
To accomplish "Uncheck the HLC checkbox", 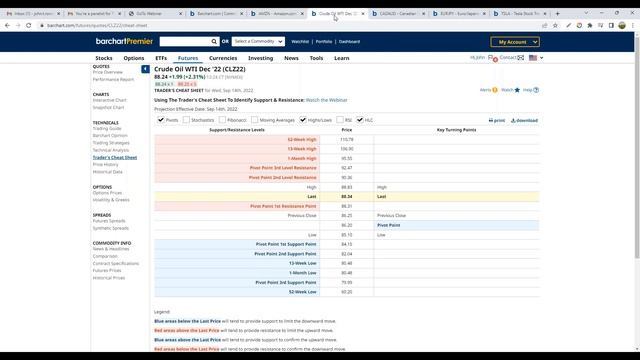I will pyautogui.click(x=360, y=120).
